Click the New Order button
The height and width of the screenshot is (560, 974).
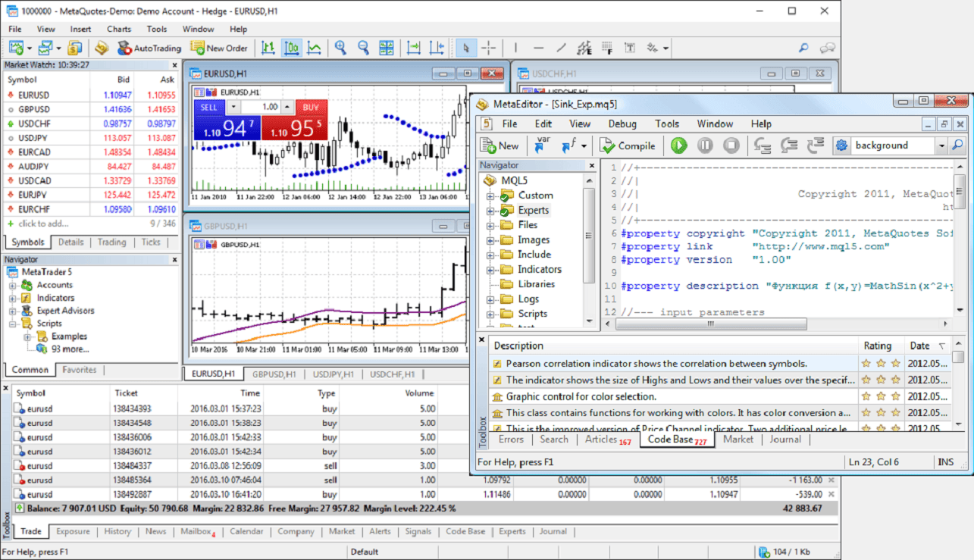point(219,48)
